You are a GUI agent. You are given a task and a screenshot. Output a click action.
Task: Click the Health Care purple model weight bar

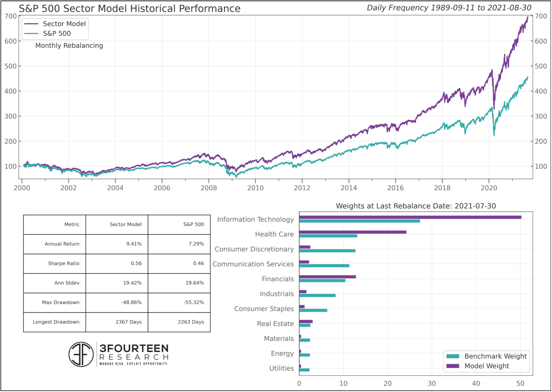tap(353, 232)
